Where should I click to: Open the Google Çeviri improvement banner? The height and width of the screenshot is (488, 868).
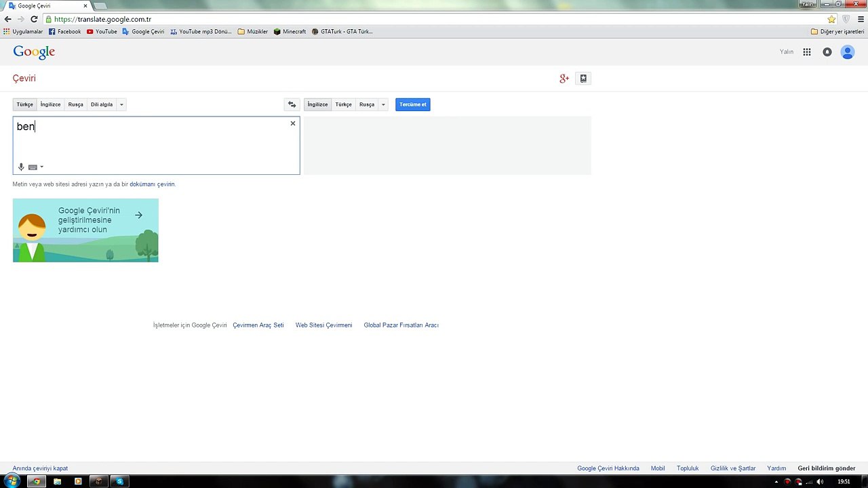85,230
